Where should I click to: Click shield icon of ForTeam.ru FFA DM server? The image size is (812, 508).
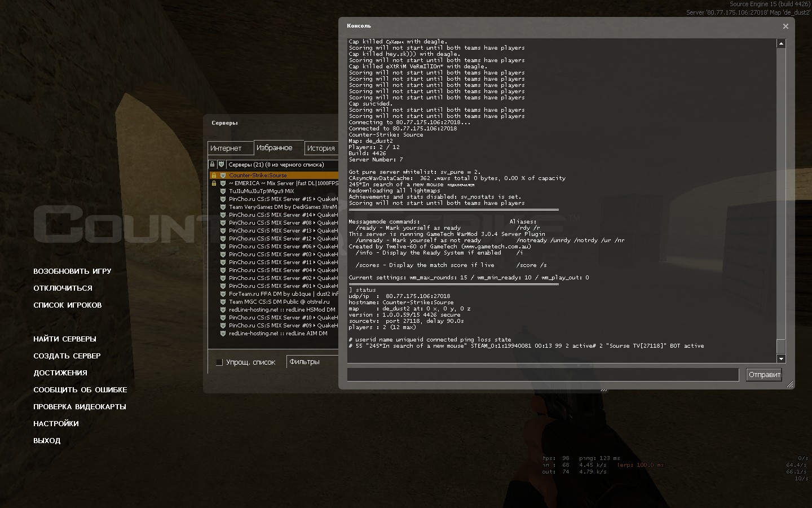point(223,294)
